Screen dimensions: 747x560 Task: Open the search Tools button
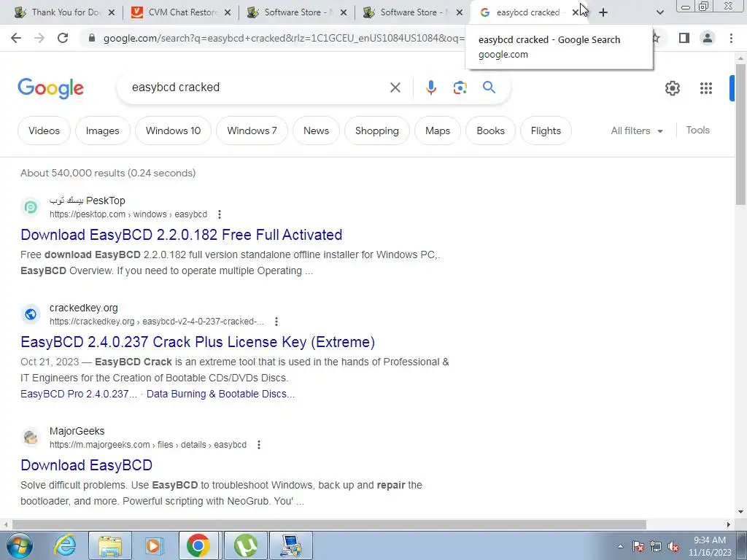697,130
